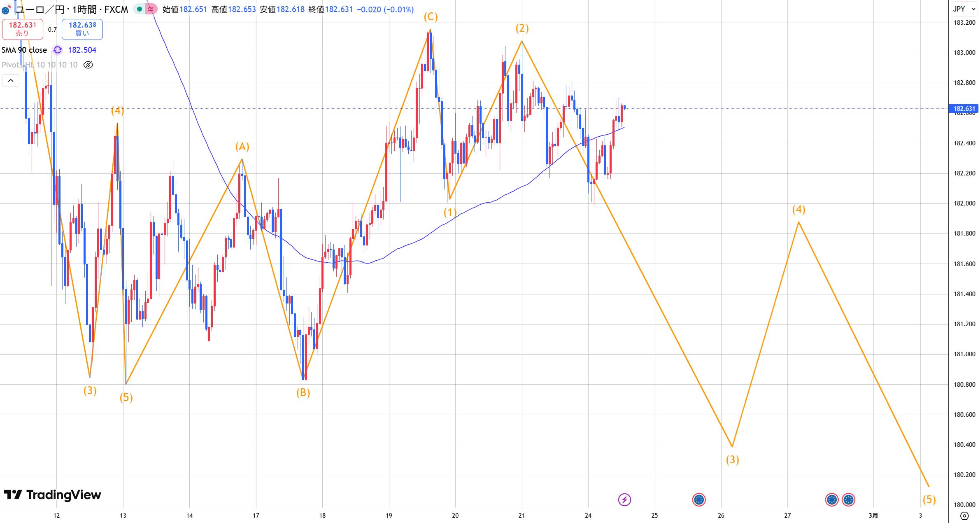Screen dimensions: 980x523
Task: Show the hidden Pivots HL indicator
Action: (88, 65)
